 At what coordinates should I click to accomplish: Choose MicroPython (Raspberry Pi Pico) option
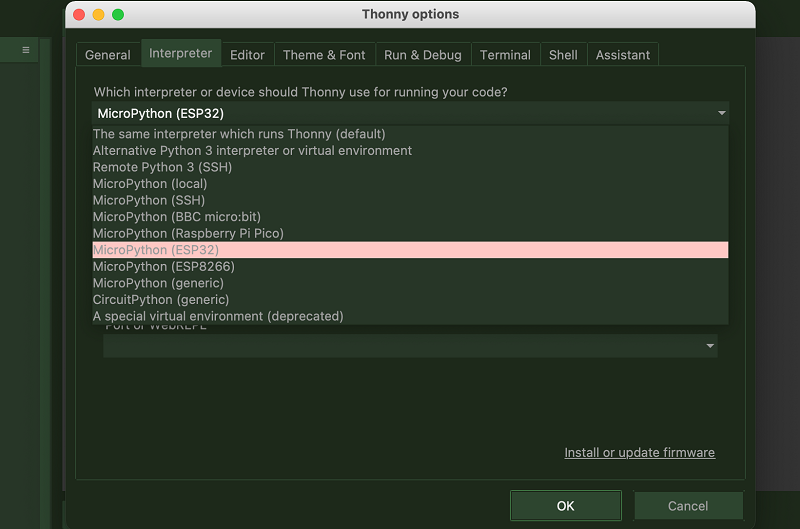188,233
